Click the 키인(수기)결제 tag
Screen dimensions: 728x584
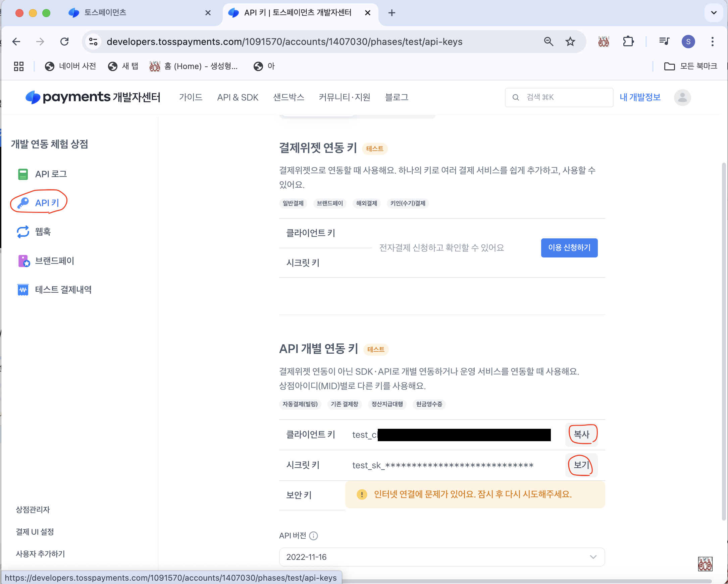(408, 203)
